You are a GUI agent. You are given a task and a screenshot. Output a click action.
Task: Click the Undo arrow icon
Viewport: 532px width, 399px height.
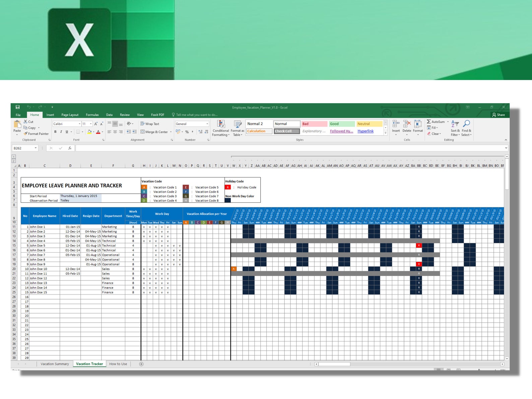29,107
